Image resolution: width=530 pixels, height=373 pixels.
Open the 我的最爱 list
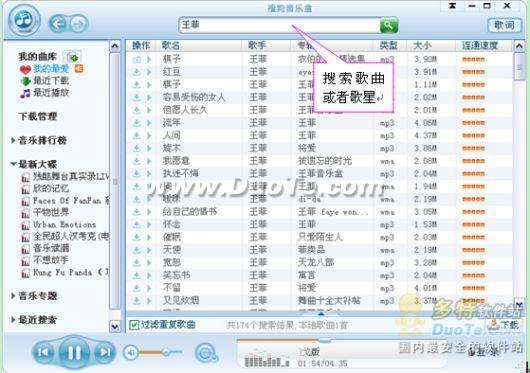[x=51, y=69]
